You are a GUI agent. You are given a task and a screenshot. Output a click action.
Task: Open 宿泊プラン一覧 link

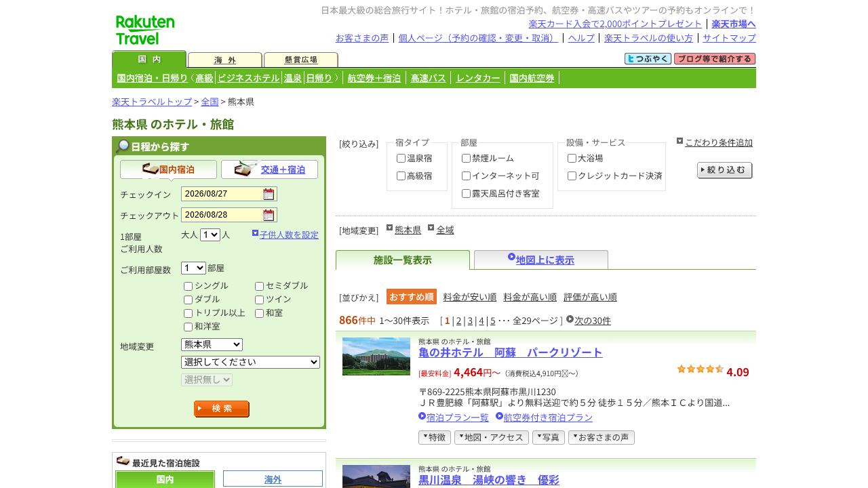[458, 418]
